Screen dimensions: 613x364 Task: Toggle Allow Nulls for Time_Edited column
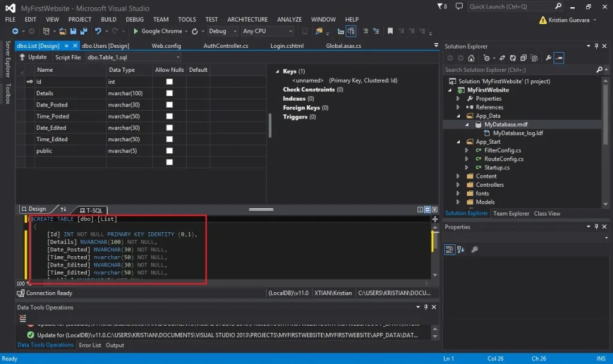pos(169,139)
